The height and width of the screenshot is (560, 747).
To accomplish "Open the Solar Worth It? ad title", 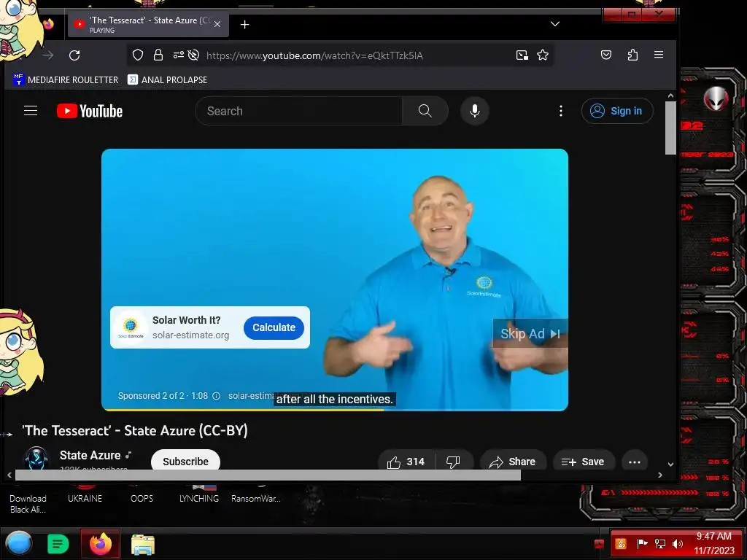I will (x=186, y=320).
